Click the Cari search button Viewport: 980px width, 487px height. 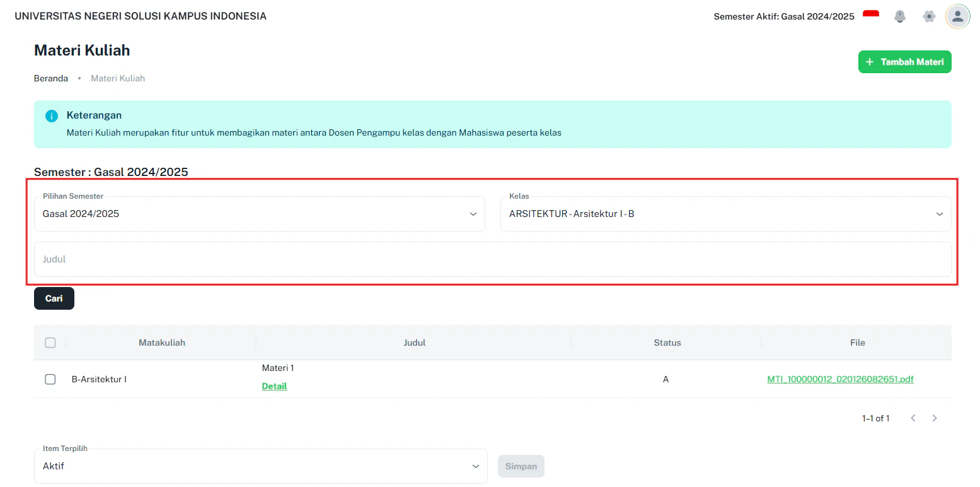(54, 298)
